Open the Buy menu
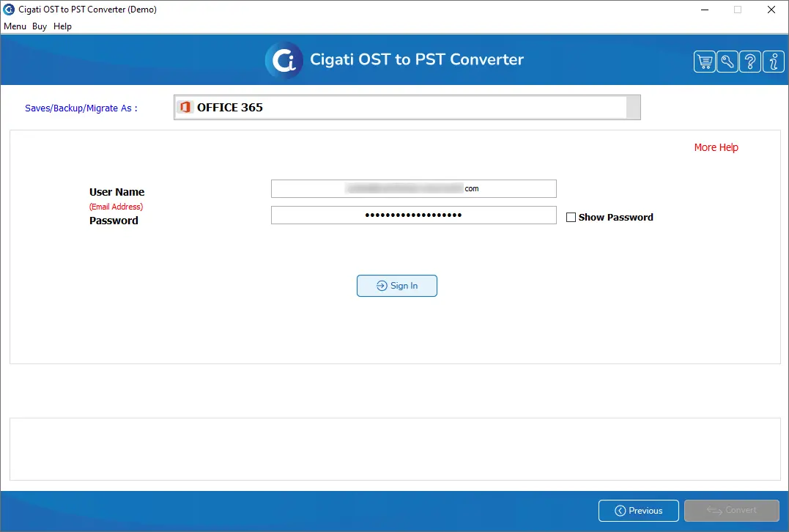Screen dimensions: 789x532 [x=40, y=26]
